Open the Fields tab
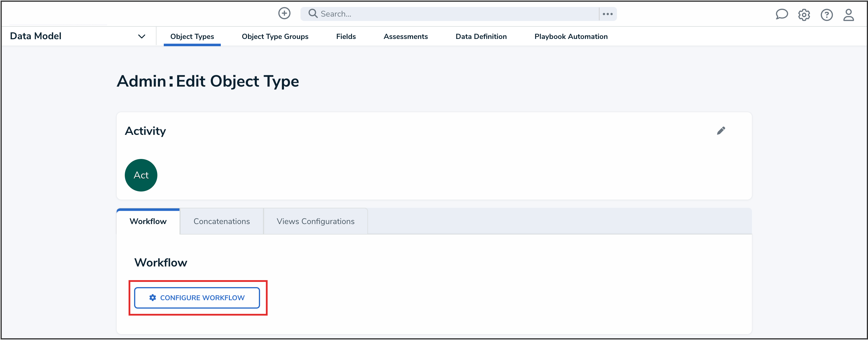The image size is (868, 340). point(346,36)
